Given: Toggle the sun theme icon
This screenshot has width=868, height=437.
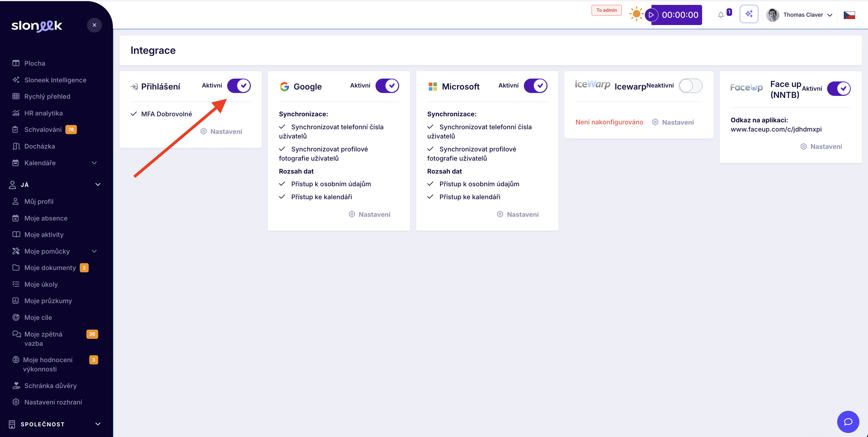Looking at the screenshot, I should pyautogui.click(x=636, y=14).
